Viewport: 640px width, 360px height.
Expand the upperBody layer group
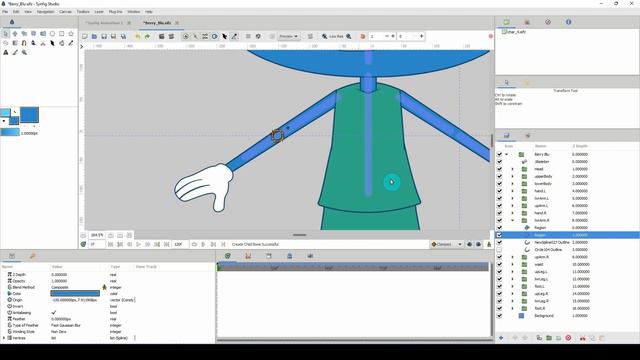(x=513, y=176)
